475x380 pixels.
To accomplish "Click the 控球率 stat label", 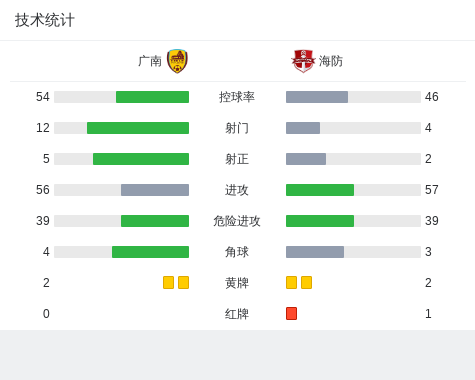I will [237, 97].
